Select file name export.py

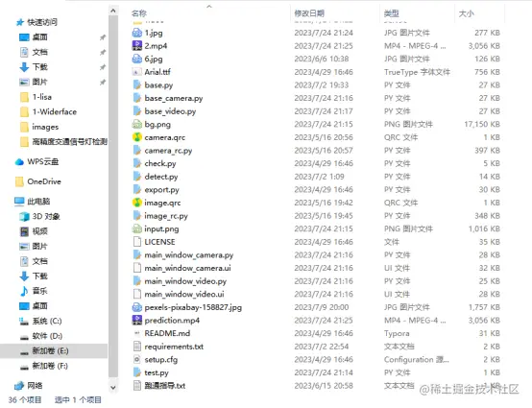point(162,189)
